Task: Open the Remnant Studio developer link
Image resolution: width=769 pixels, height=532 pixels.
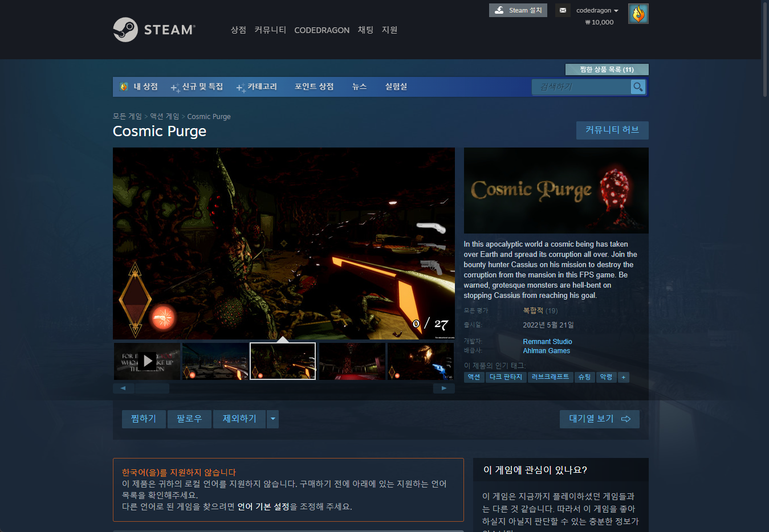Action: 547,342
